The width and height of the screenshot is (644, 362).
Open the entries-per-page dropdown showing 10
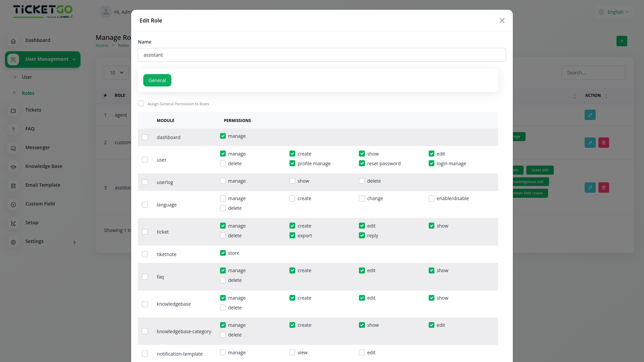(x=116, y=72)
